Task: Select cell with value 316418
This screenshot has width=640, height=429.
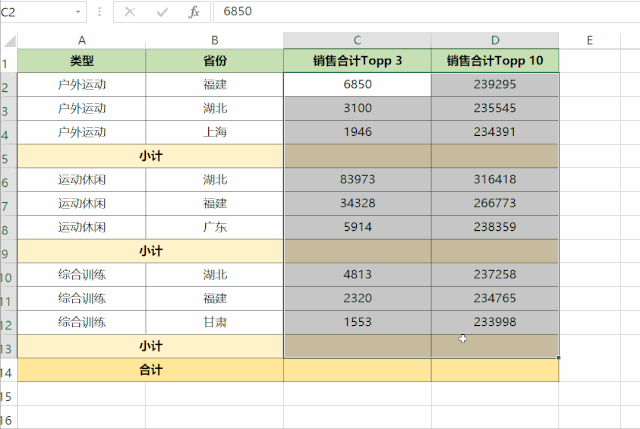Action: (495, 180)
